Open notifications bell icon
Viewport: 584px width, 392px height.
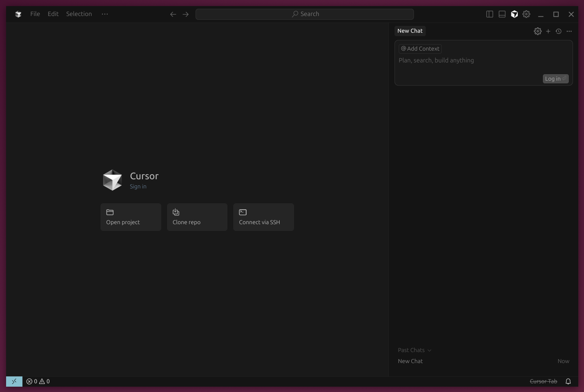click(568, 381)
